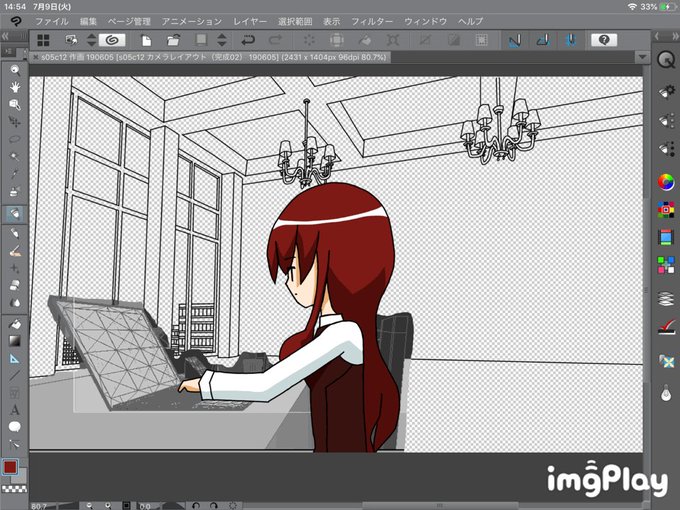Open the 選択範囲 menu
The width and height of the screenshot is (680, 510).
click(295, 21)
